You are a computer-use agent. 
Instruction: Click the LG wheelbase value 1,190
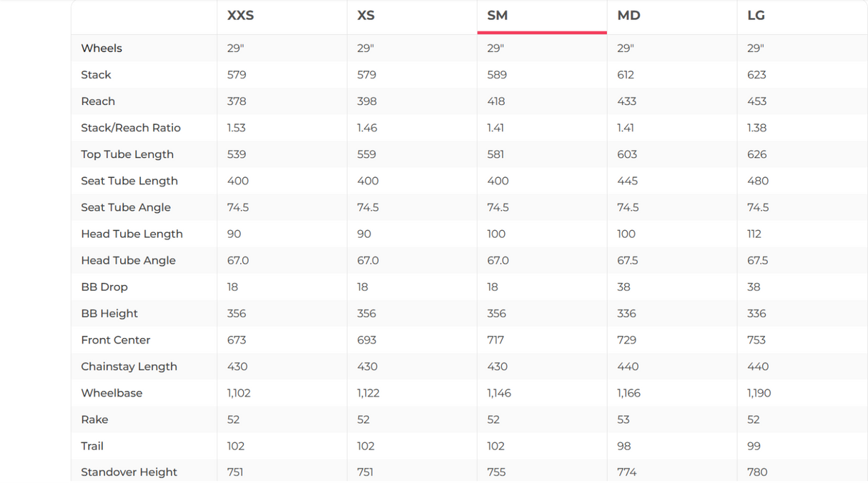[x=759, y=393]
